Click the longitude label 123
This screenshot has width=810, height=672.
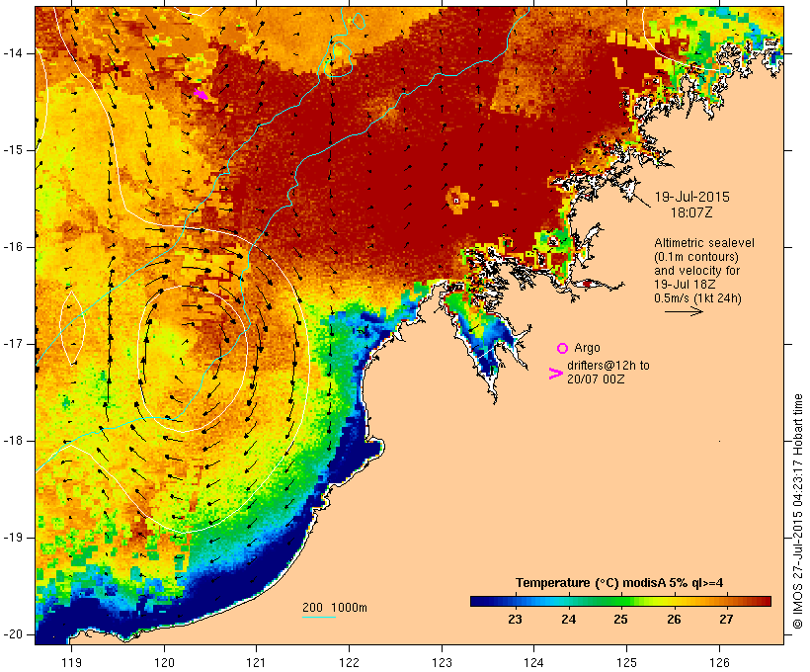click(442, 663)
